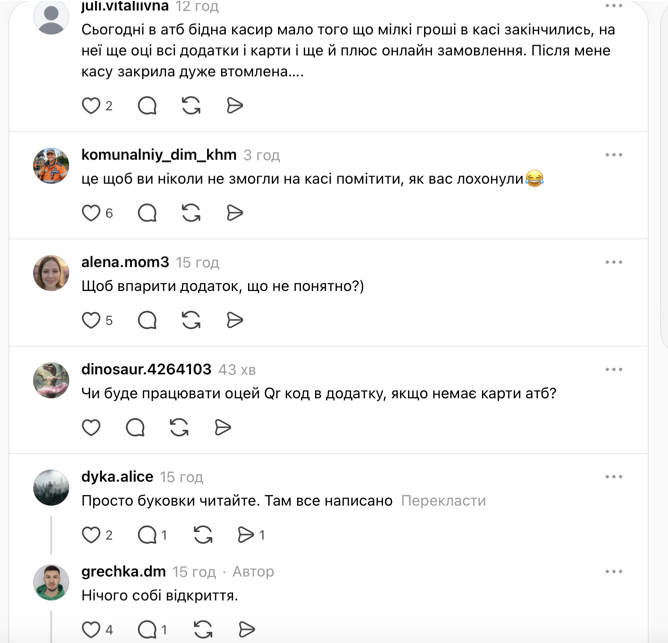Repost the dyka.alice comment
The height and width of the screenshot is (643, 668).
[x=202, y=535]
